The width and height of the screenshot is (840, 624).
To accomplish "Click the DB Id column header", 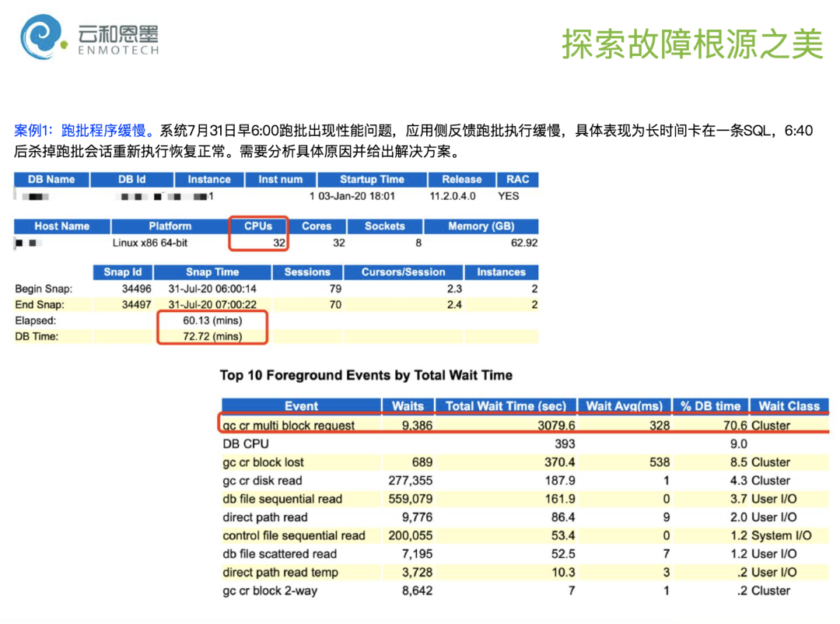I will coord(131,180).
